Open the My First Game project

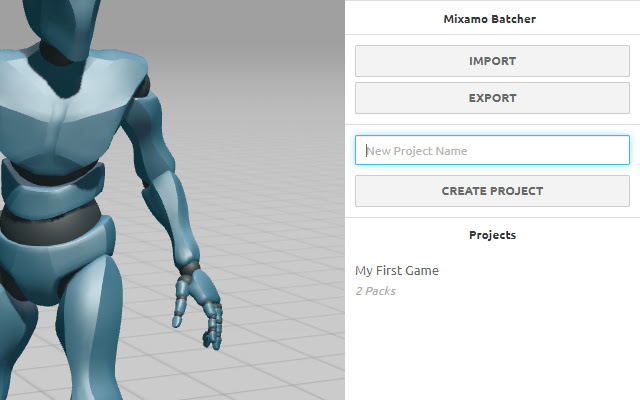pos(397,271)
